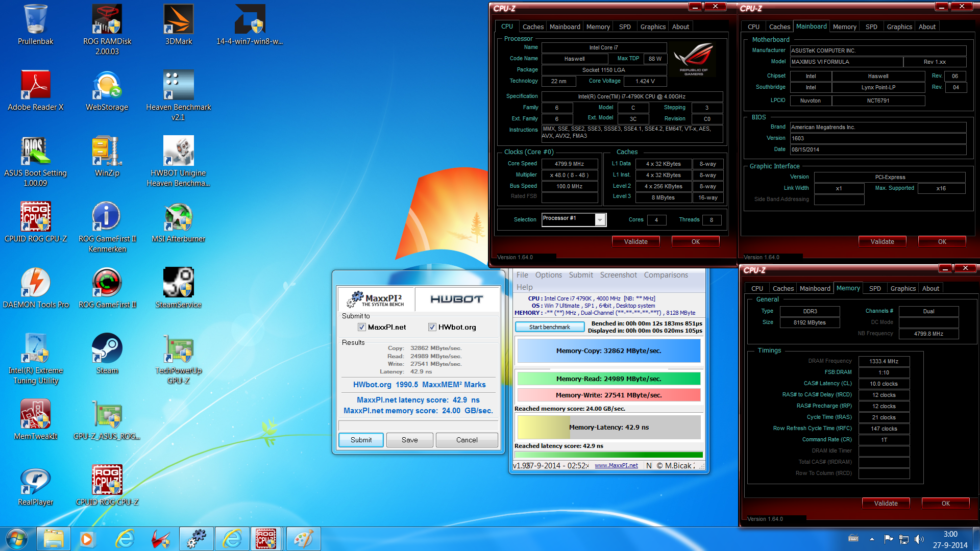The image size is (980, 551).
Task: Launch ROG RAMDisk 2.00.03 desktop shortcut
Action: pyautogui.click(x=107, y=30)
